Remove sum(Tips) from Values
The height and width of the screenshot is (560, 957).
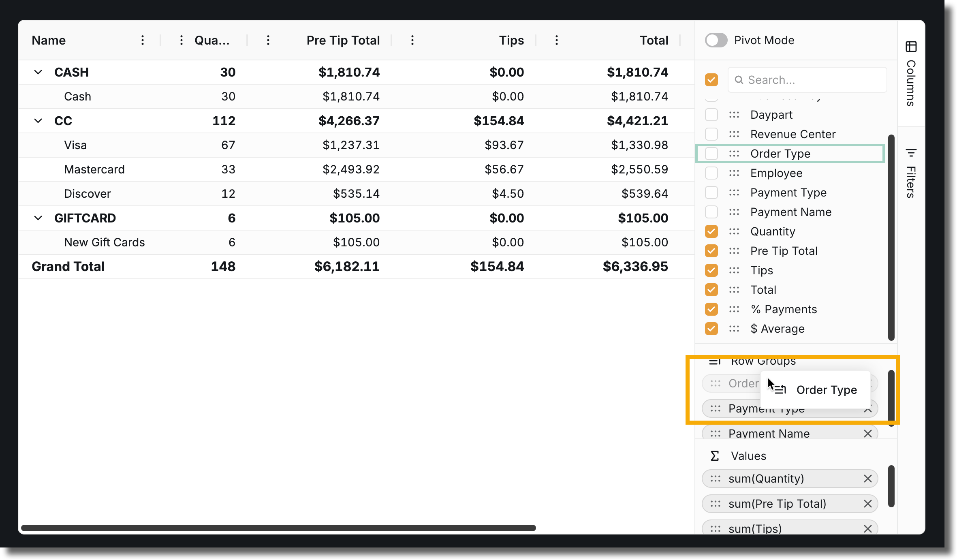pos(867,529)
